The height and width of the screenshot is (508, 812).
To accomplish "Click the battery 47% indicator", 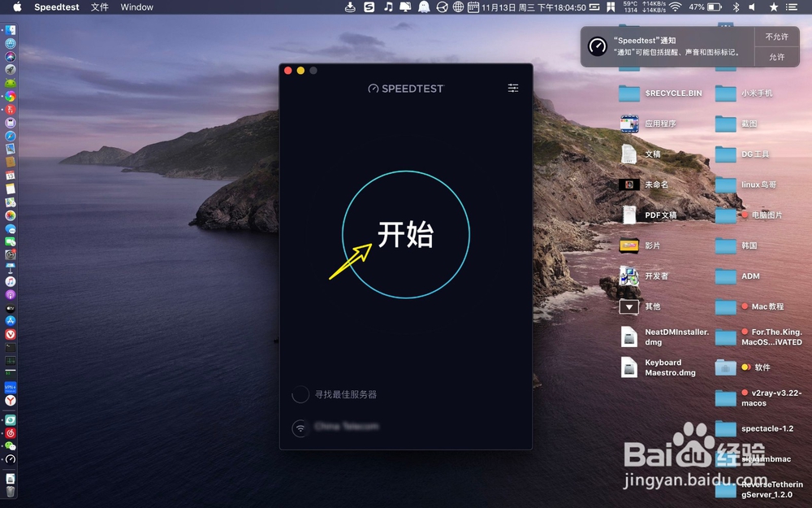I will click(705, 7).
